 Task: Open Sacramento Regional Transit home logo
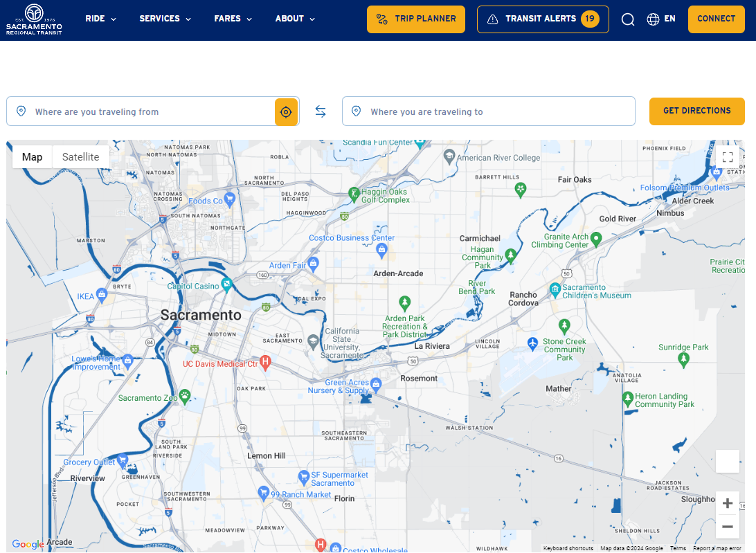[34, 19]
